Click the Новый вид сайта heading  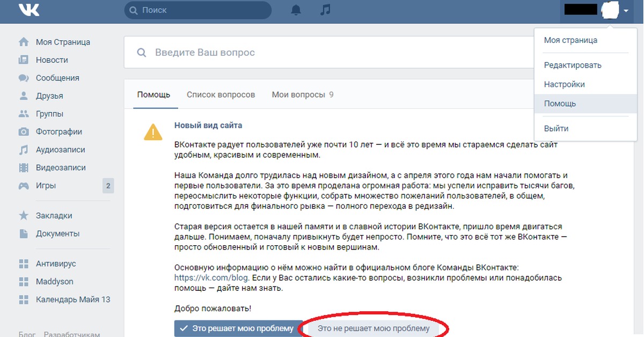click(208, 126)
